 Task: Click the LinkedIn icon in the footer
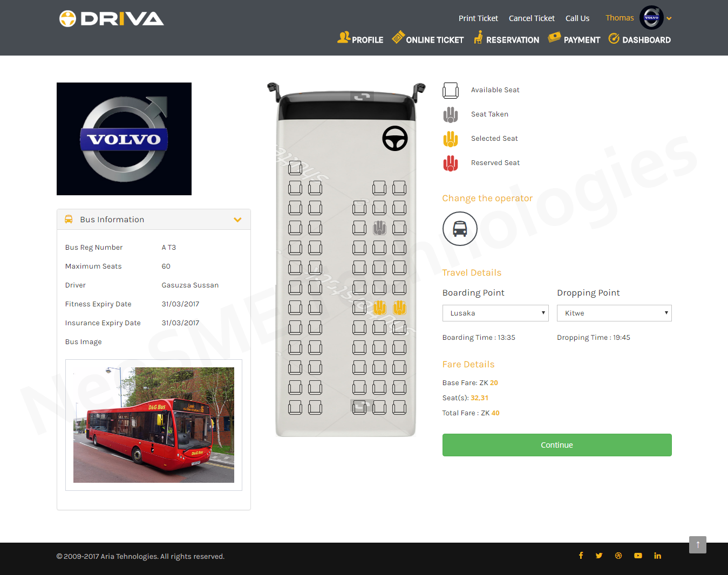coord(657,555)
